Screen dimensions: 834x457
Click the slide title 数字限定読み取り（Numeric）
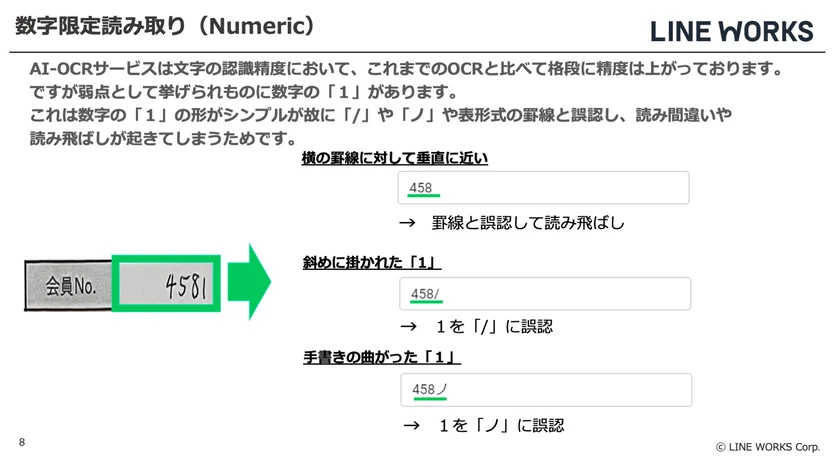point(165,25)
